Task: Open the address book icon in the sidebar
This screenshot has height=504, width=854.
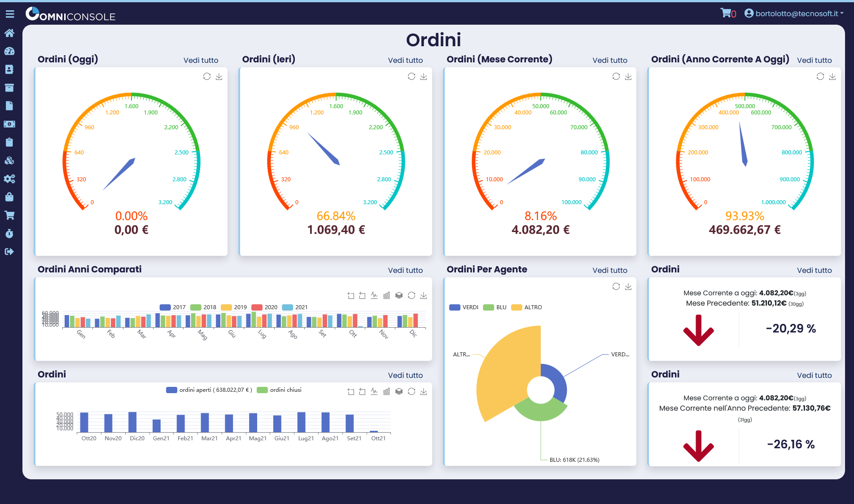Action: pos(9,70)
